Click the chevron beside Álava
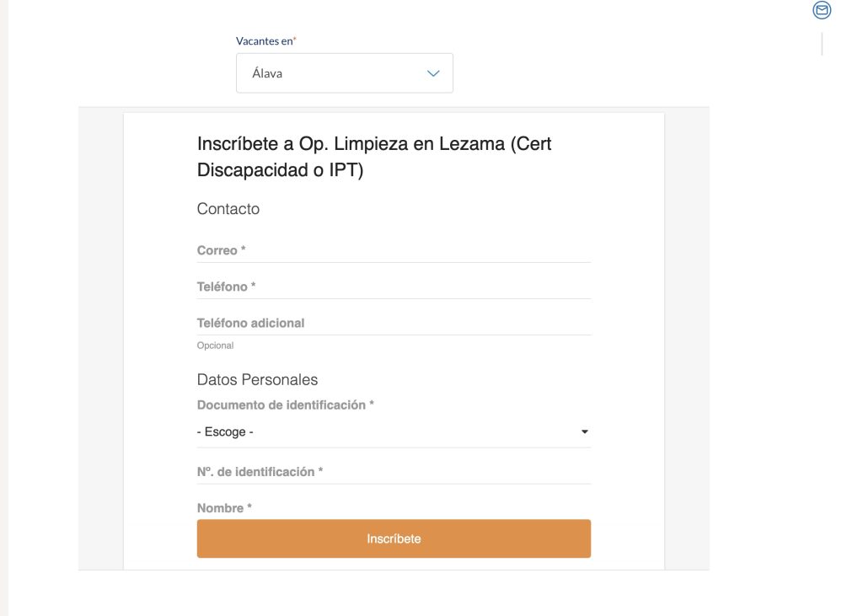This screenshot has width=863, height=616. (433, 74)
